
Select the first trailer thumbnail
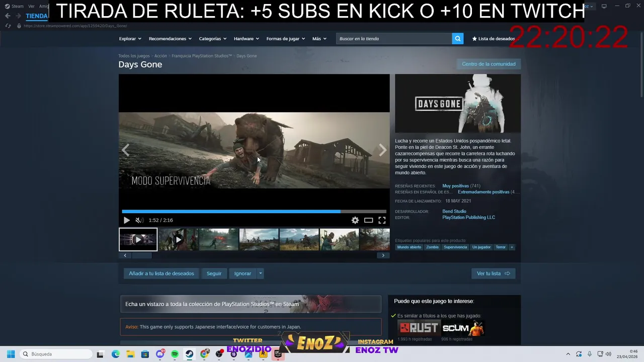(x=138, y=239)
